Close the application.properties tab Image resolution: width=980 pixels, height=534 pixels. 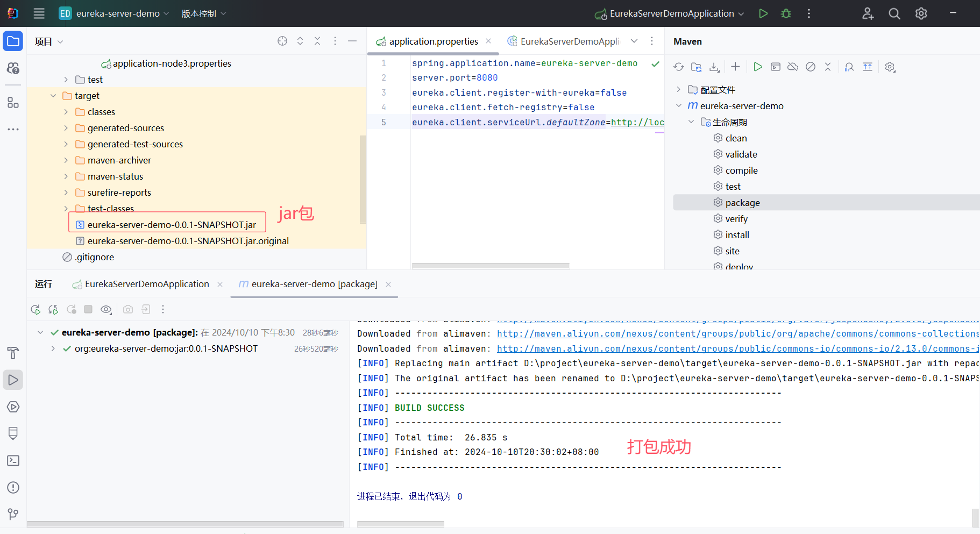488,41
